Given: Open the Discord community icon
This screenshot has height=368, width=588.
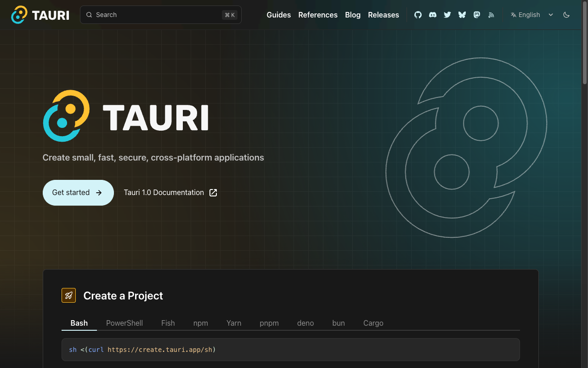Looking at the screenshot, I should 432,15.
